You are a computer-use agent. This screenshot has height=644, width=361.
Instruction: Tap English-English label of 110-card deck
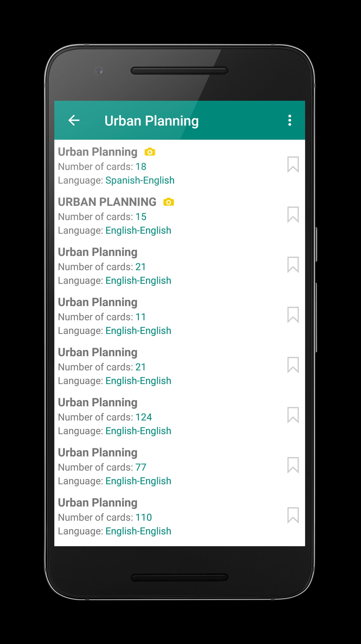pos(138,531)
